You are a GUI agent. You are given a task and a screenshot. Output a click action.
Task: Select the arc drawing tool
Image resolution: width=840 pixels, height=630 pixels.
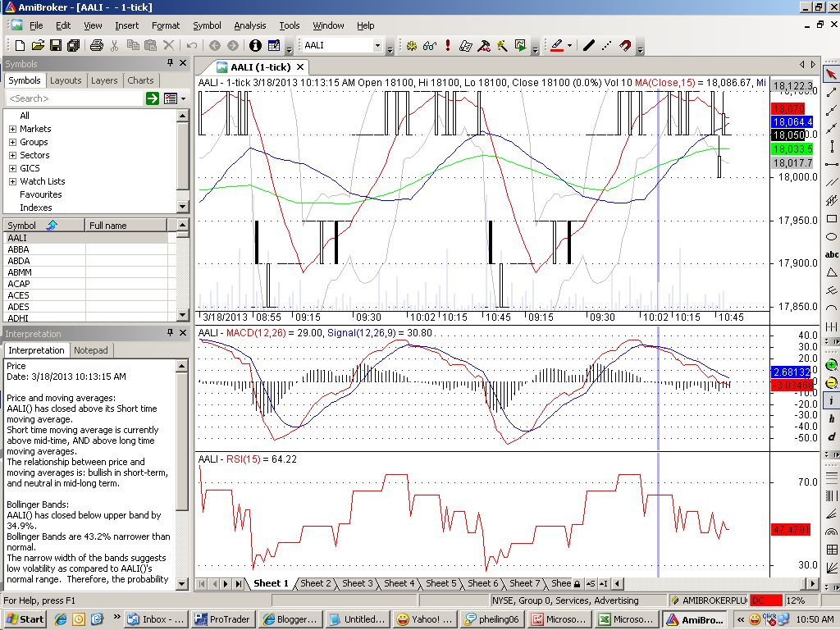point(831,308)
